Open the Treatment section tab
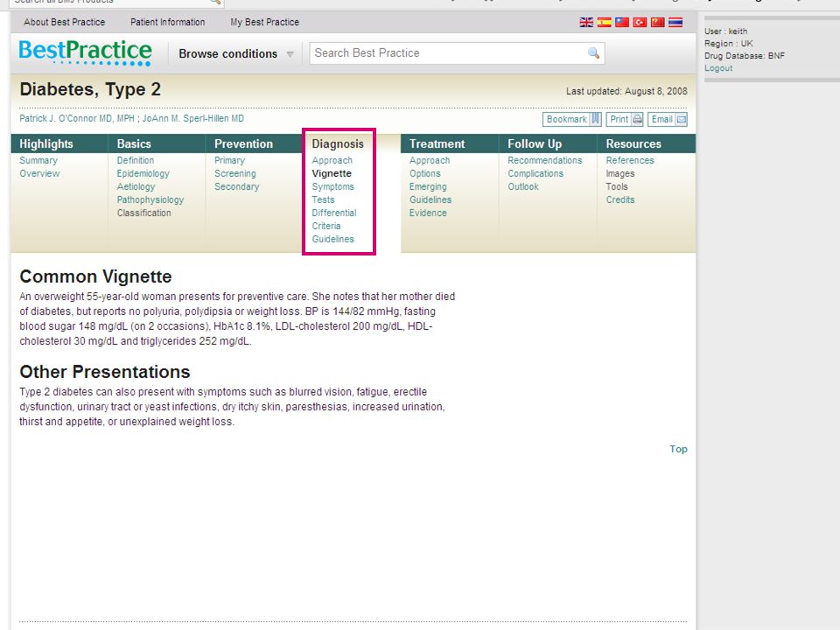 coord(437,143)
